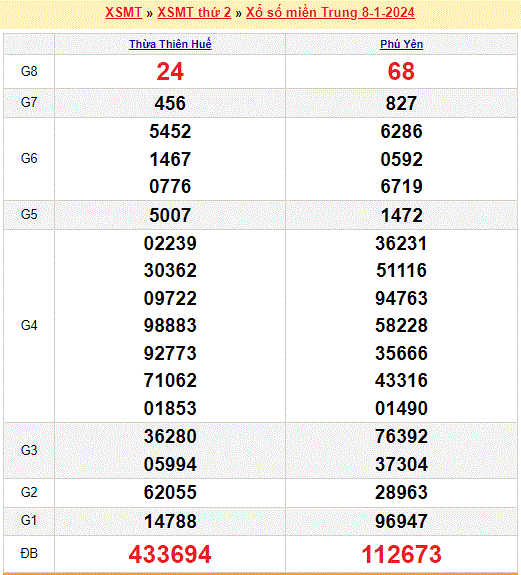Click Huế G7 number 456

tap(170, 103)
